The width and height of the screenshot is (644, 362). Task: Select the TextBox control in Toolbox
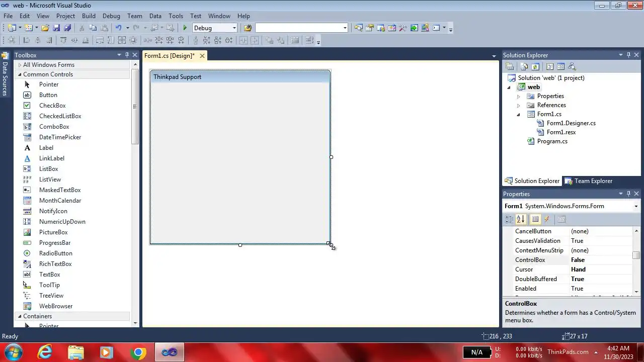point(49,275)
